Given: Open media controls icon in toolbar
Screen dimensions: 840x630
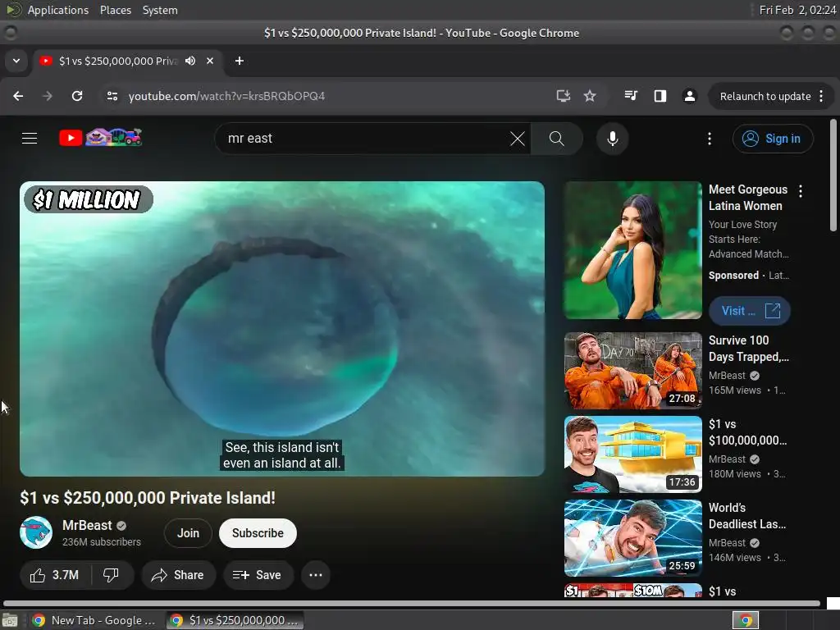Looking at the screenshot, I should [631, 96].
